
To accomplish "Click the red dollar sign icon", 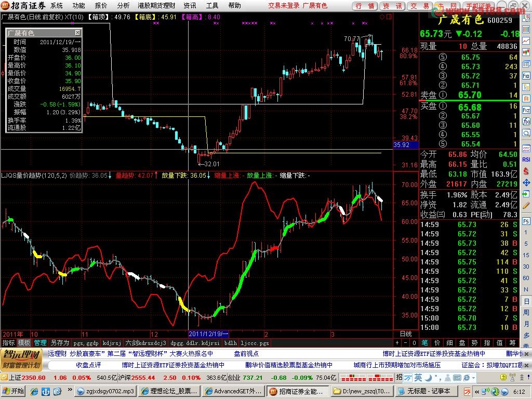I will click(526, 171).
